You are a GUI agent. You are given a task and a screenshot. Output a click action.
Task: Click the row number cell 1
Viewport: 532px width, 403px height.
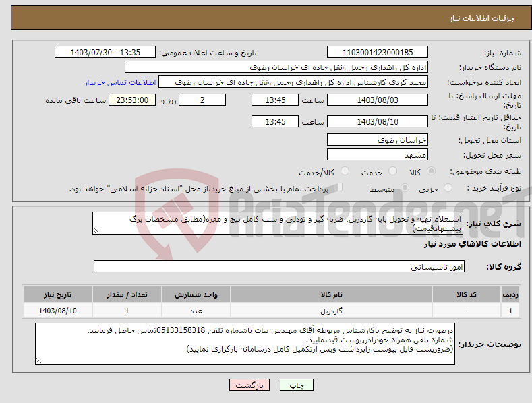pyautogui.click(x=510, y=311)
